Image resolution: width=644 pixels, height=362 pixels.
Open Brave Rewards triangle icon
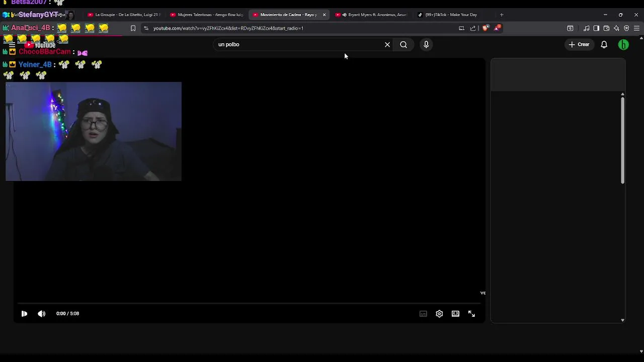tap(497, 28)
